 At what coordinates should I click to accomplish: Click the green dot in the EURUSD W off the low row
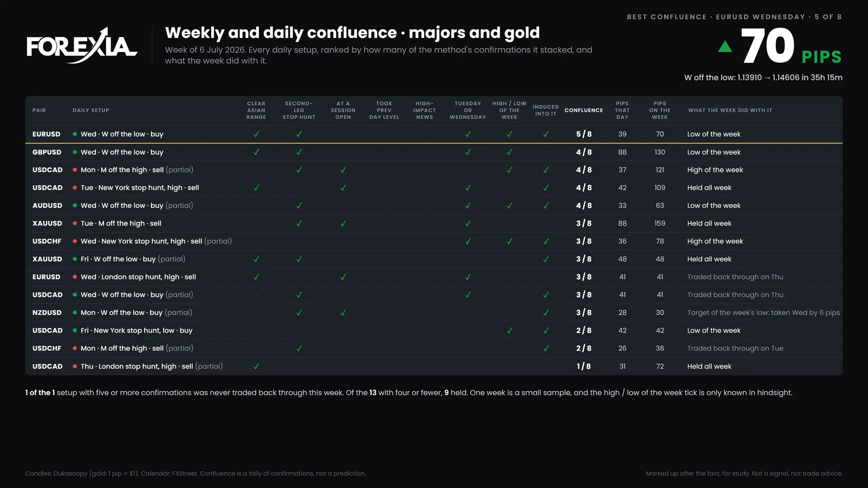coord(75,134)
